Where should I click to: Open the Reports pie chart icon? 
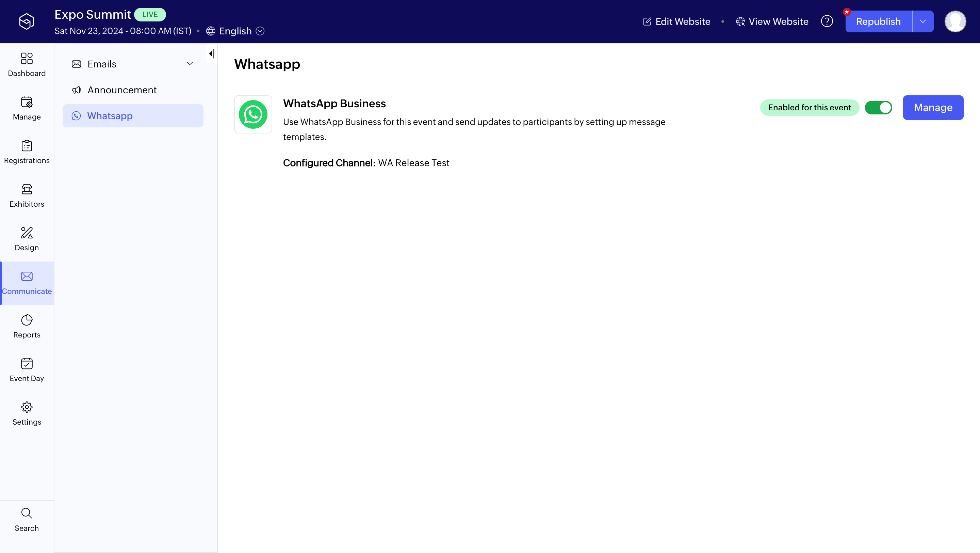27,320
